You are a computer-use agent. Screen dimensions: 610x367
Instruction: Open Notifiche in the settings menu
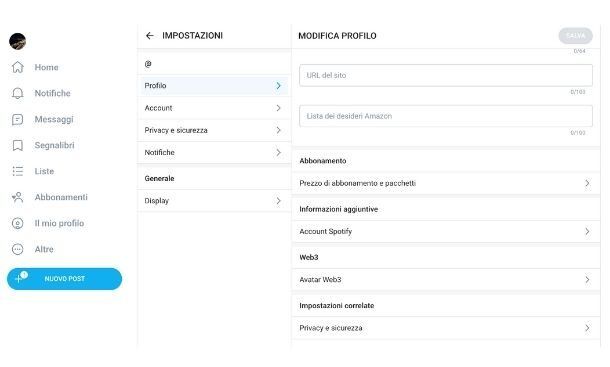(213, 152)
